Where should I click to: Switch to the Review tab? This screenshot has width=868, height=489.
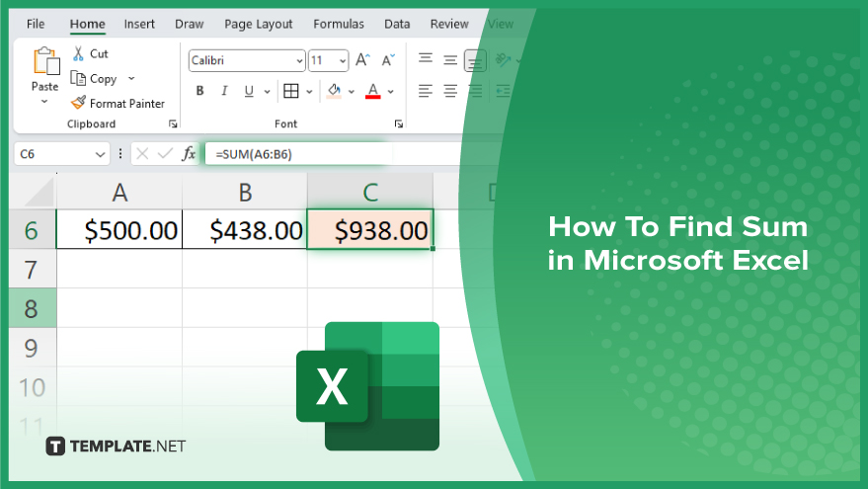point(449,24)
